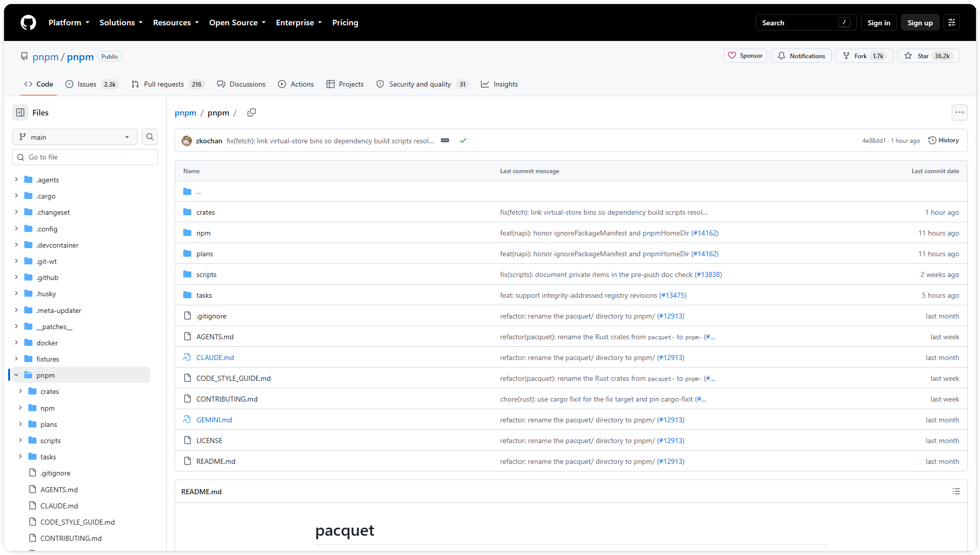This screenshot has width=980, height=555.
Task: Open the Pricing link
Action: pos(345,22)
